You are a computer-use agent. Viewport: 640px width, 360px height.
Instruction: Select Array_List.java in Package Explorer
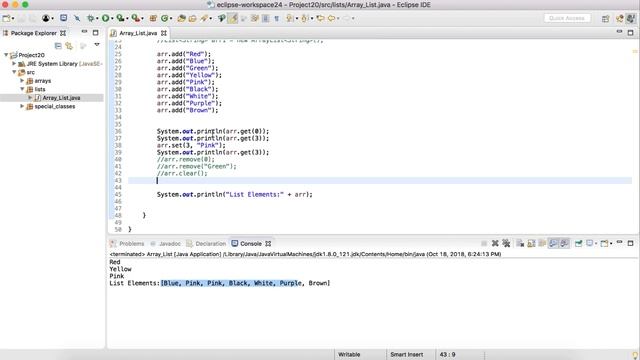(61, 98)
